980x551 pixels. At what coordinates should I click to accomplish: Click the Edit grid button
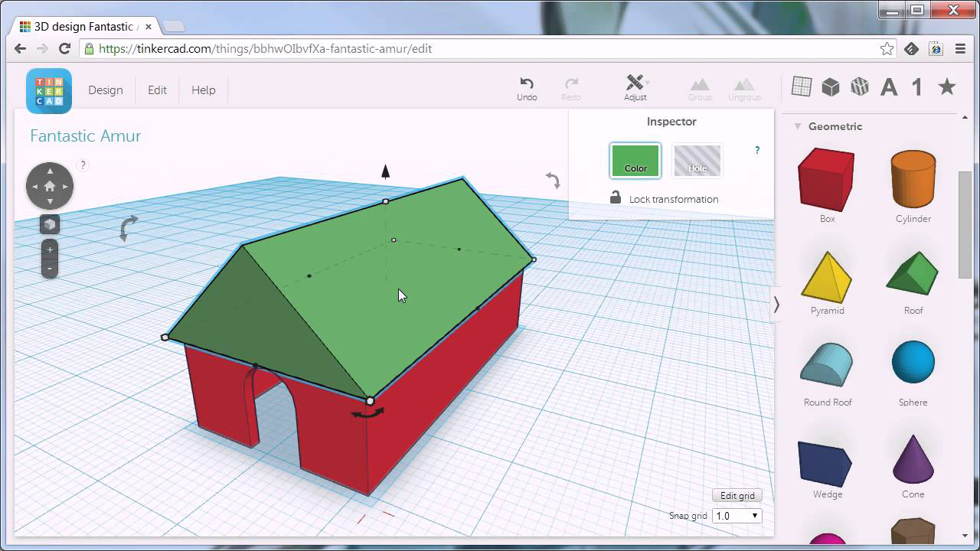point(737,495)
